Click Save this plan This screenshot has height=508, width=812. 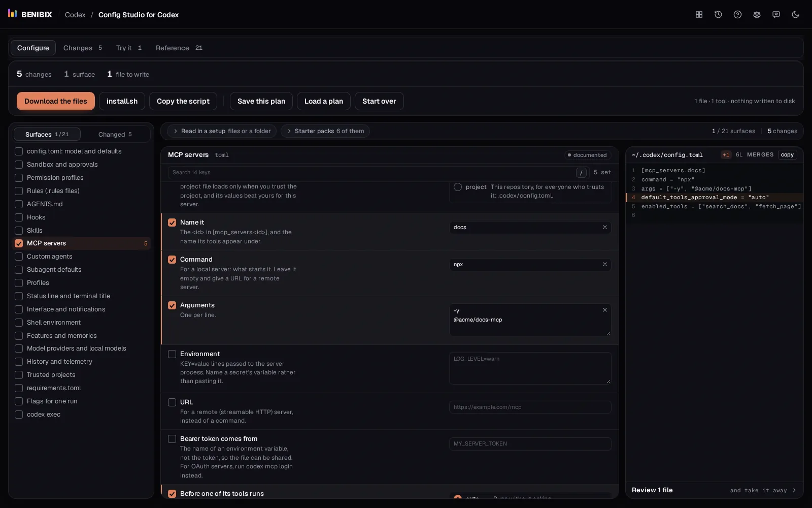(261, 101)
